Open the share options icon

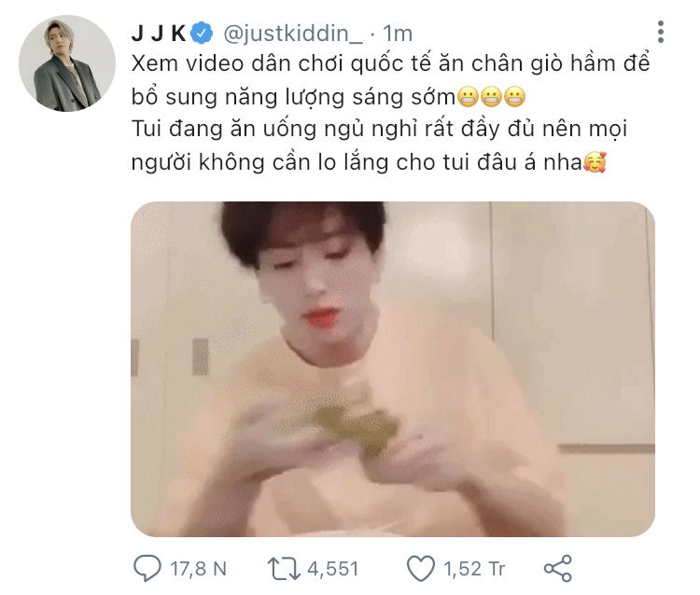[x=557, y=568]
